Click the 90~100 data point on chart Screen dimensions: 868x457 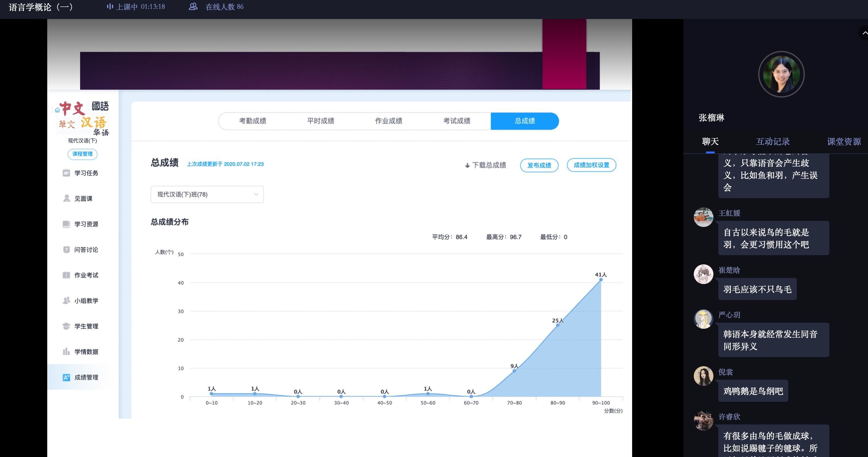tap(601, 280)
